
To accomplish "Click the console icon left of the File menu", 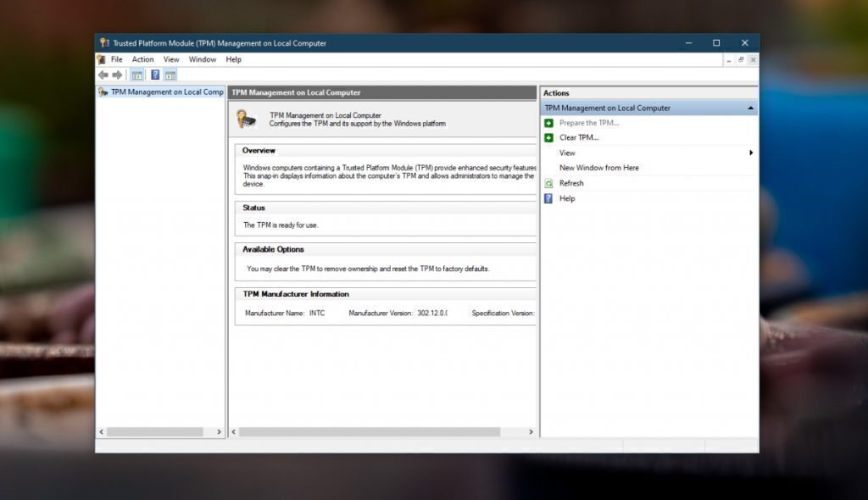I will [102, 59].
